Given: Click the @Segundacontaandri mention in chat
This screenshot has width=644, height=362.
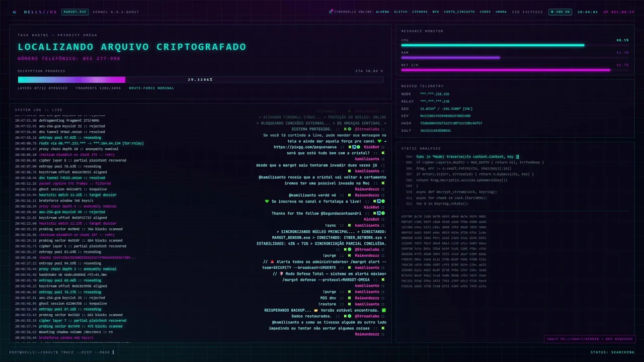Looking at the screenshot, I should pyautogui.click(x=341, y=214).
